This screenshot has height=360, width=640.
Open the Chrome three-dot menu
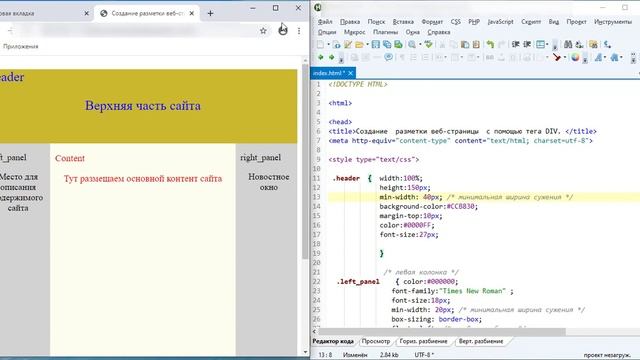(x=299, y=31)
